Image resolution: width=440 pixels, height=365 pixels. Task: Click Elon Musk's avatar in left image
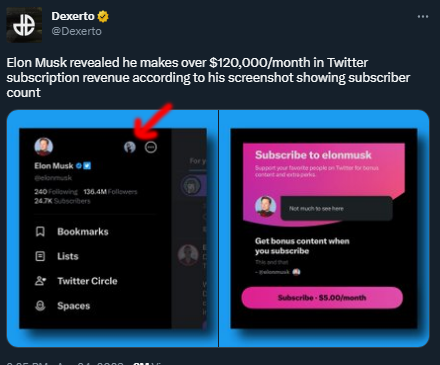44,146
